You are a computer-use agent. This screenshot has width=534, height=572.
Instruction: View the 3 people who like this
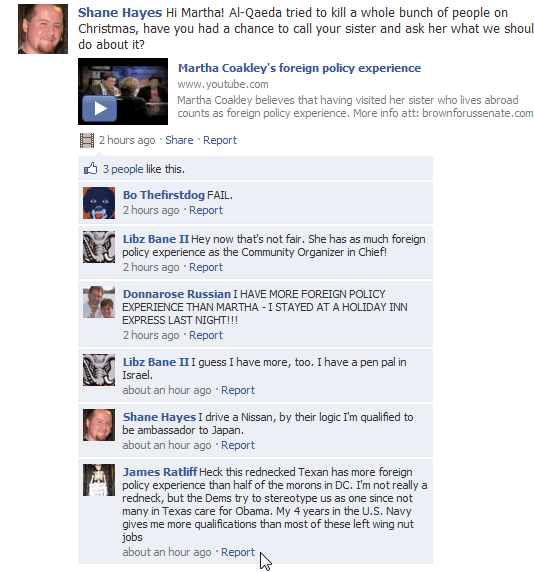pyautogui.click(x=123, y=169)
